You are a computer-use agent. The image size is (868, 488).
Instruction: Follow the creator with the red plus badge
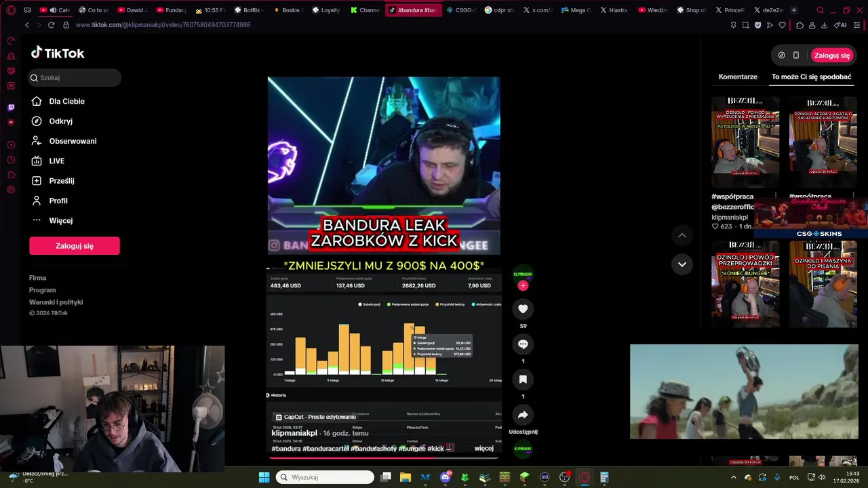pos(523,285)
